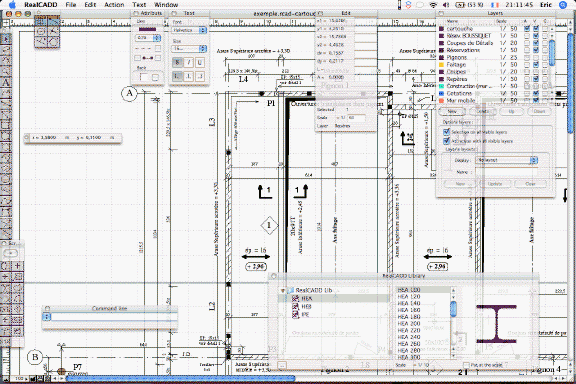Toggle active checkbox for cartouche layer
The width and height of the screenshot is (576, 384).
(x=527, y=28)
